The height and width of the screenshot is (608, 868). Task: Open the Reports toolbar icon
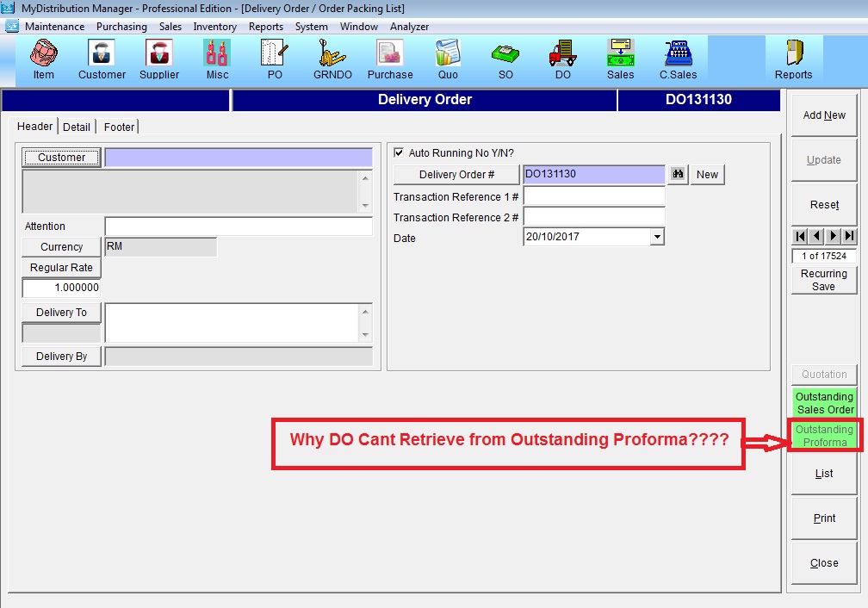[793, 59]
